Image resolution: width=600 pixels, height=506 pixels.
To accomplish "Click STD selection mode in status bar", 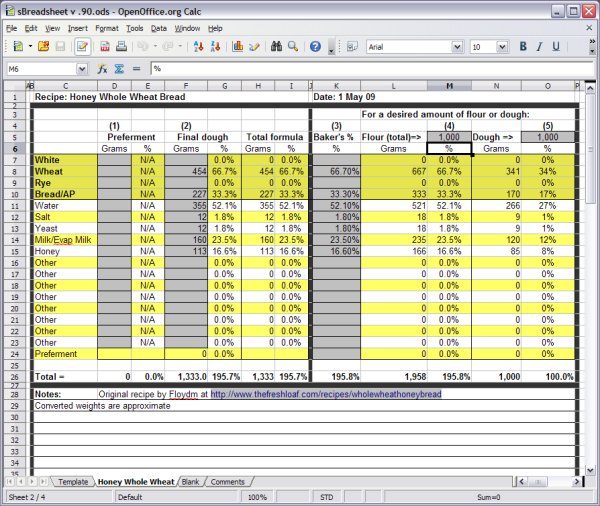I will (326, 497).
